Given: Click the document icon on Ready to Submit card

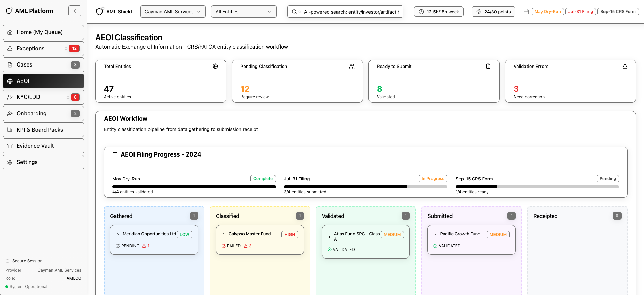Looking at the screenshot, I should point(488,66).
